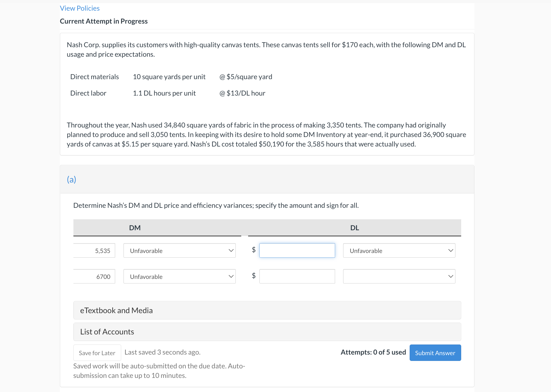Click the DL efficiency variance amount field
This screenshot has height=392, width=551.
click(x=297, y=276)
